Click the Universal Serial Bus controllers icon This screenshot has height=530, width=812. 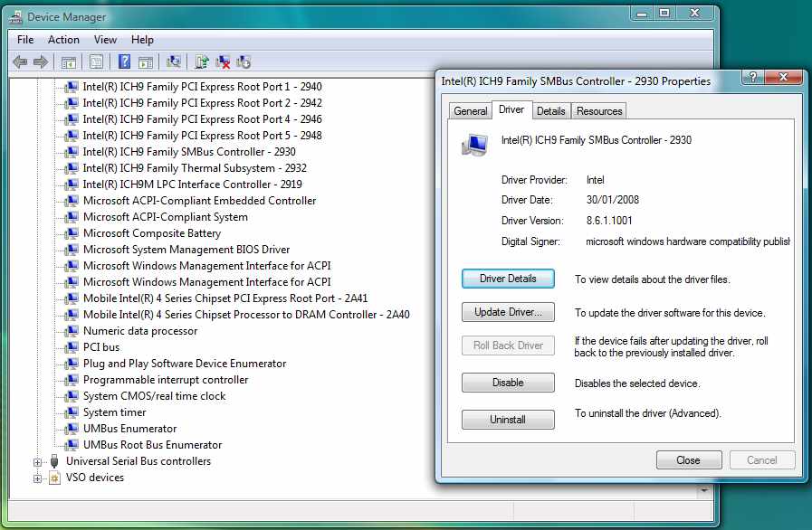54,461
